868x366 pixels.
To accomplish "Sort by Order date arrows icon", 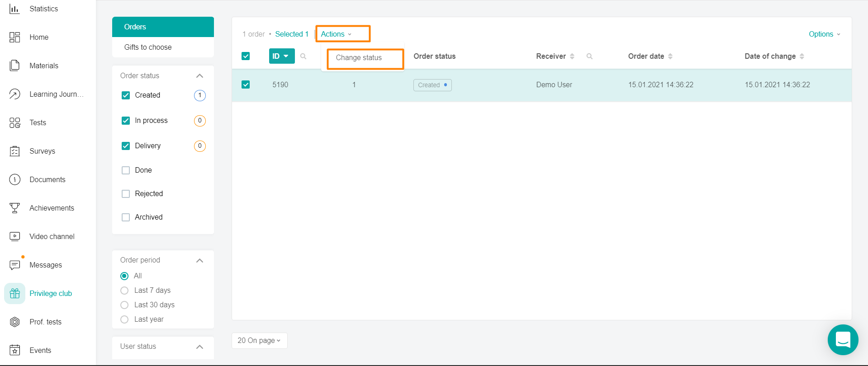I will [x=670, y=56].
